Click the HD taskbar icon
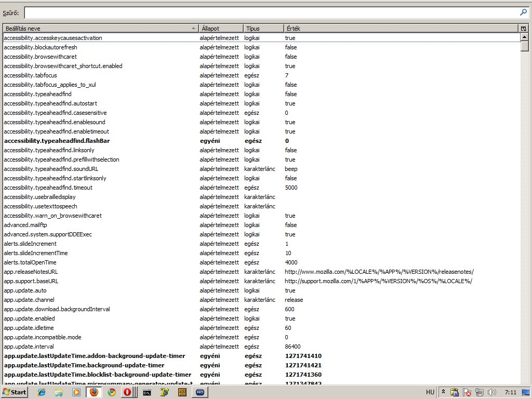The image size is (532, 399). coord(200,392)
